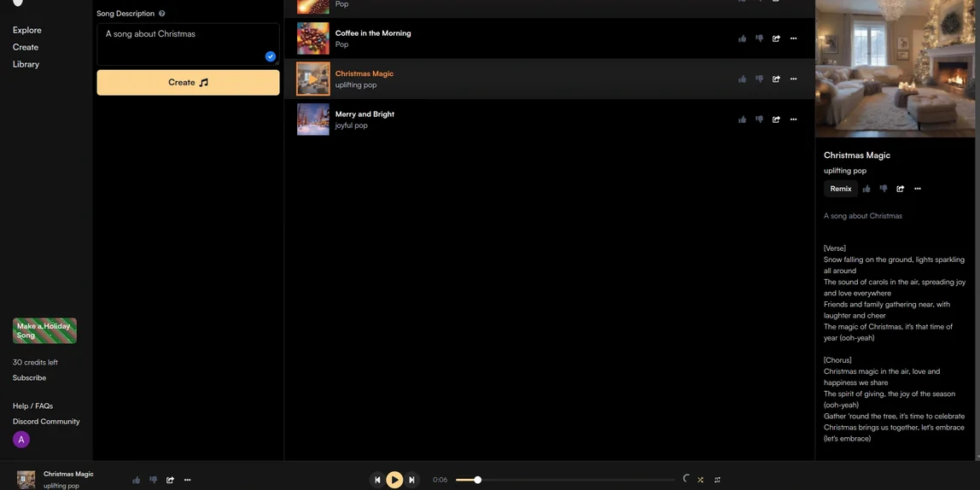Thumbs down next to the Remix button
The height and width of the screenshot is (490, 980).
884,189
